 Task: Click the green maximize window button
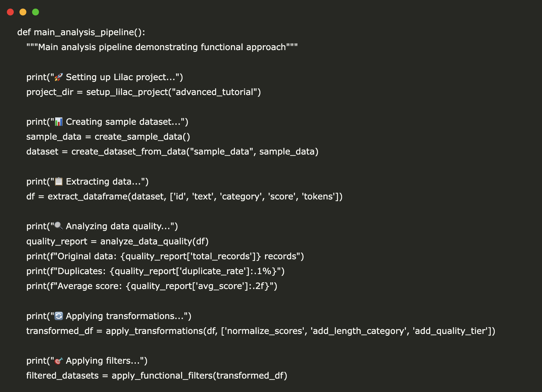coord(36,12)
